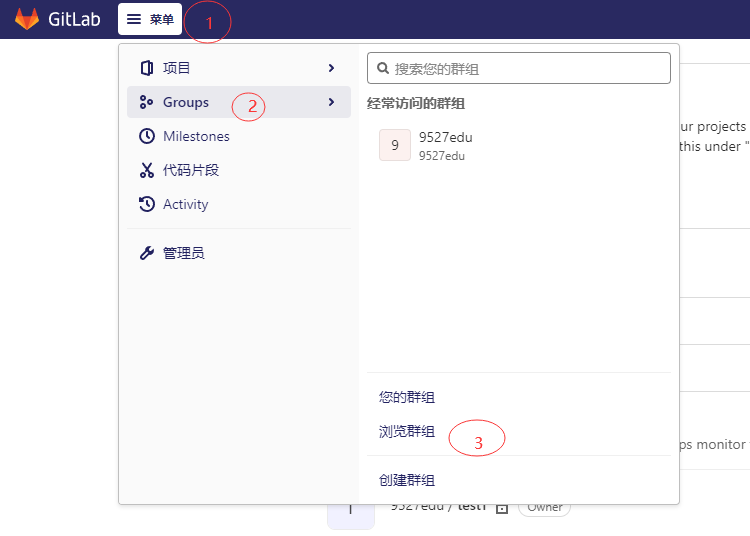Open the 菜单 hamburger menu button
Image resolution: width=750 pixels, height=536 pixels.
tap(150, 19)
